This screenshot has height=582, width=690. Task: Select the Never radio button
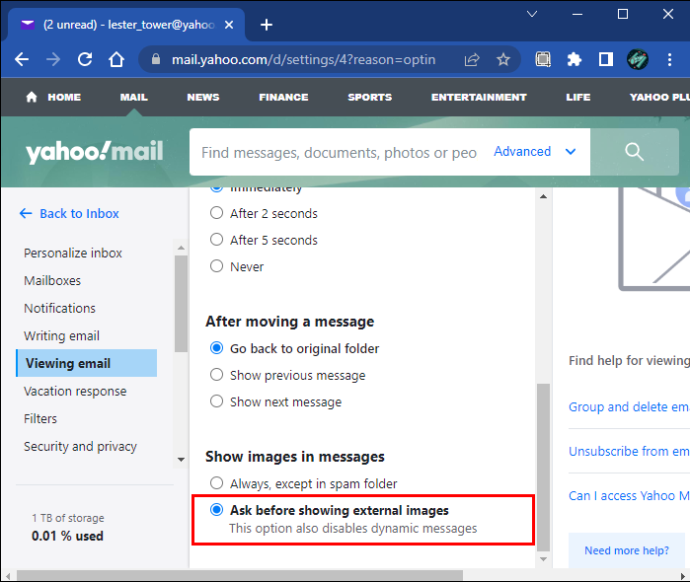(216, 266)
